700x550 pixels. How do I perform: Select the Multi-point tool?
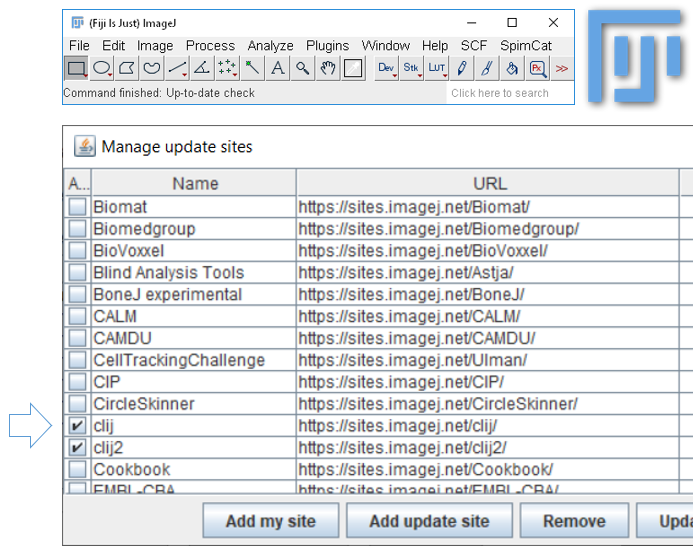click(227, 68)
